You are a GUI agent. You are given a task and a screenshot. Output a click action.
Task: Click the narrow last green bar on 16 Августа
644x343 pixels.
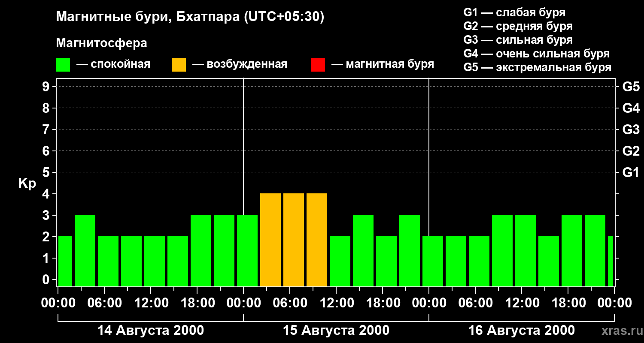tap(611, 262)
